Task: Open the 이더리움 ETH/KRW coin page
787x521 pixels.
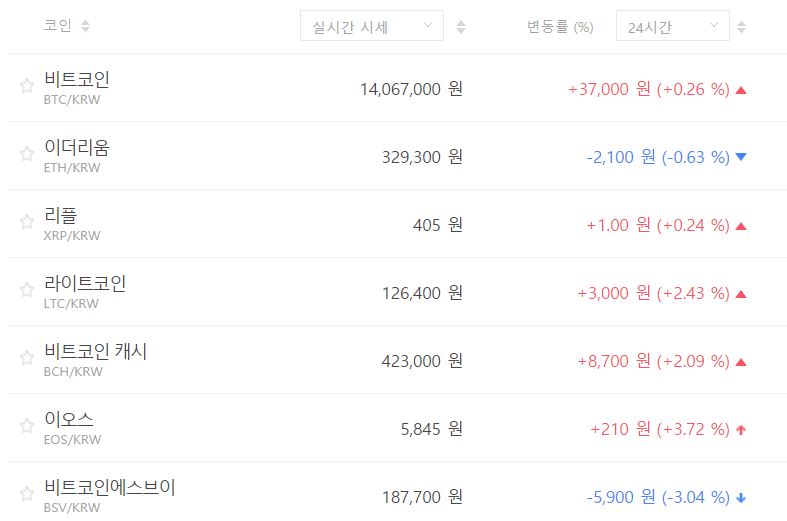Action: point(77,148)
